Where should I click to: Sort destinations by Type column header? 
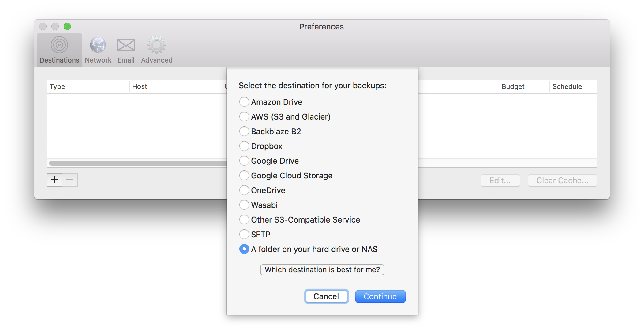click(x=88, y=87)
